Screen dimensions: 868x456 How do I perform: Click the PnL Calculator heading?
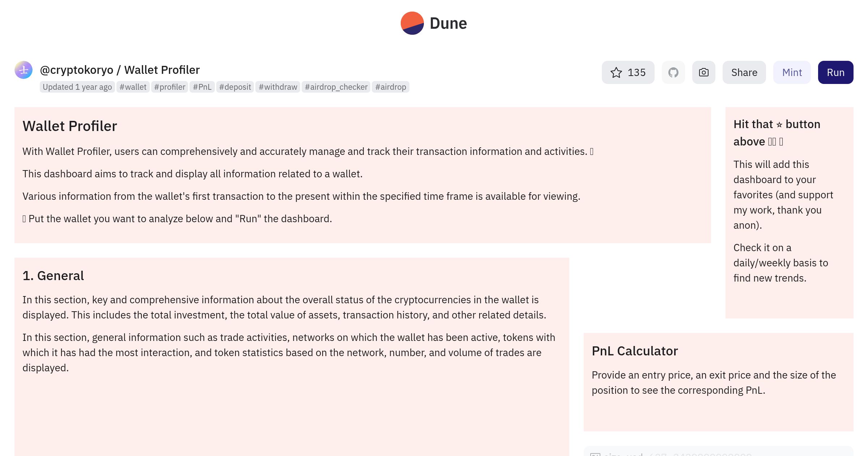point(635,351)
